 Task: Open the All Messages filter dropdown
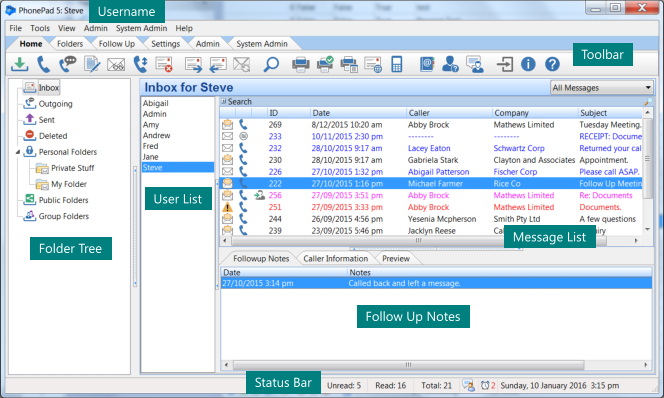(x=602, y=88)
